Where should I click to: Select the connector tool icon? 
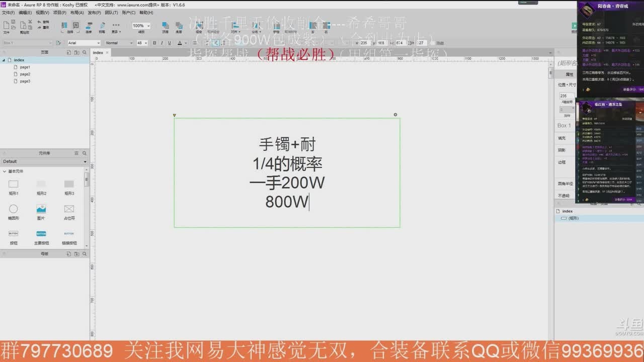89,25
